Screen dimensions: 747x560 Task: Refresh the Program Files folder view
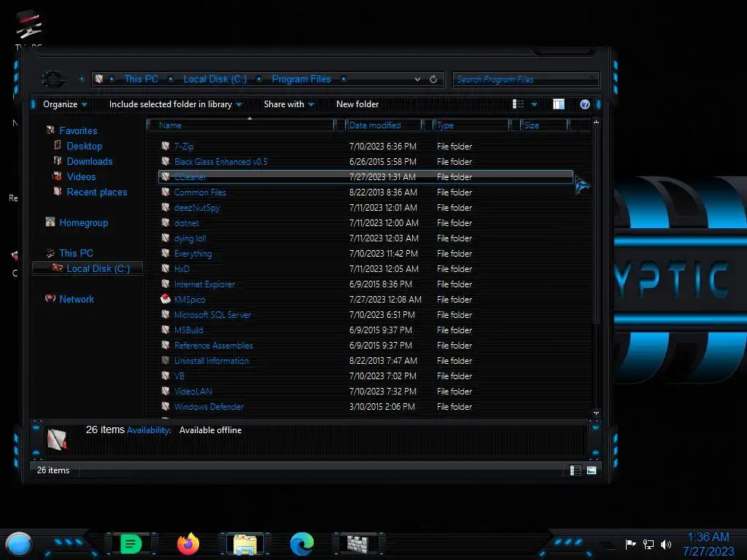click(433, 79)
